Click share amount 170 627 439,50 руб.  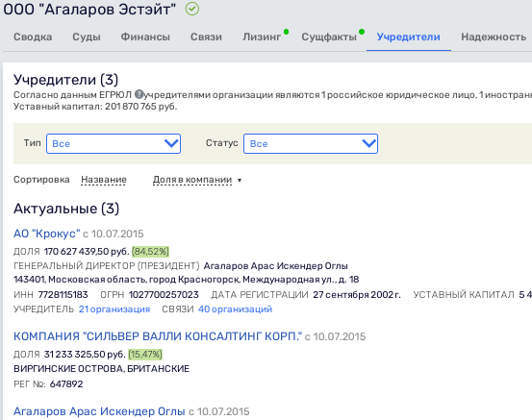coord(87,252)
